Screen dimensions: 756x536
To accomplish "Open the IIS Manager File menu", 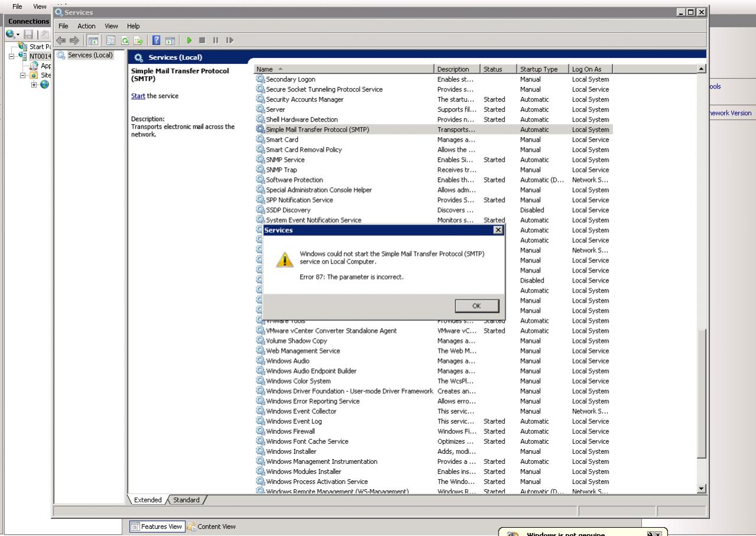I will point(18,7).
